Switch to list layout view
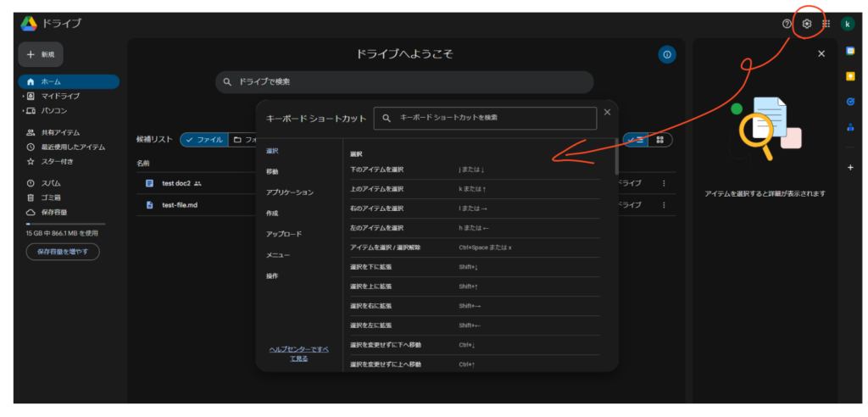Screen dimensions: 868x417 [x=637, y=139]
